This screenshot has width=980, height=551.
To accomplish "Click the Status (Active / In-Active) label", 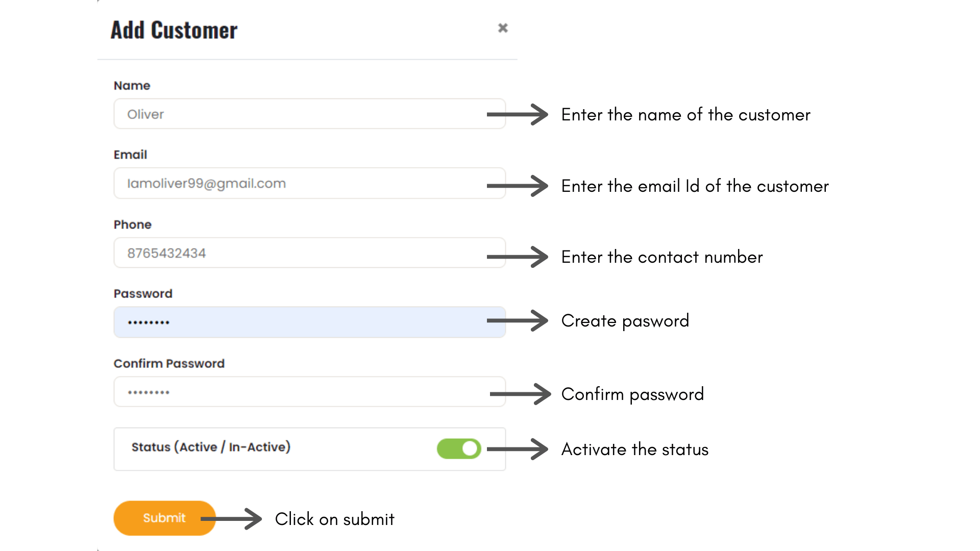I will [x=211, y=447].
